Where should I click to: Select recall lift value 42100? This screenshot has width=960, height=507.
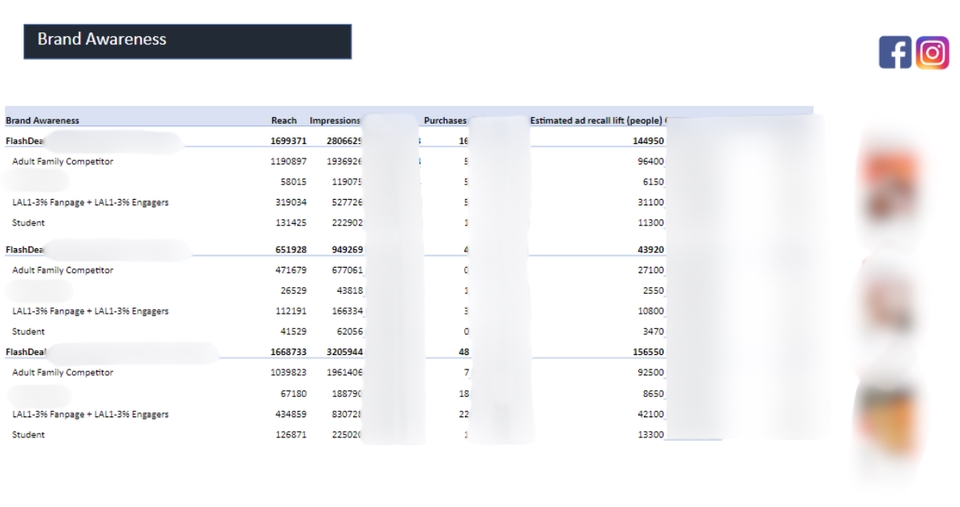coord(651,415)
